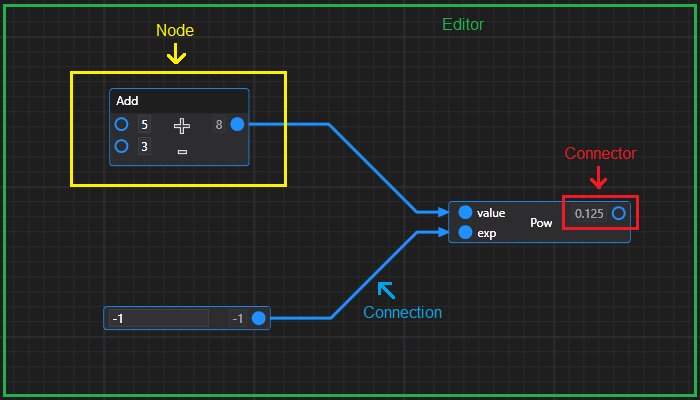Click the exp input connector on Pow
This screenshot has width=700, height=400.
[x=465, y=232]
